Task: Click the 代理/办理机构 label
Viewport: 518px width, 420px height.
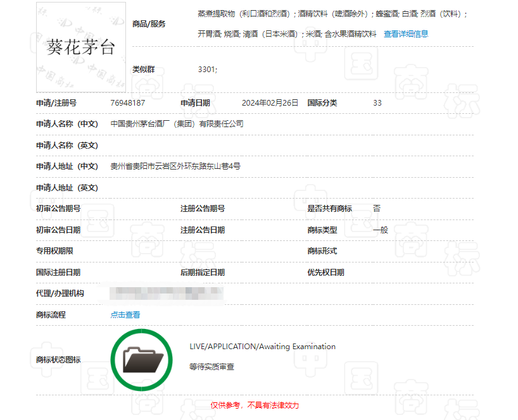Action: click(x=60, y=293)
